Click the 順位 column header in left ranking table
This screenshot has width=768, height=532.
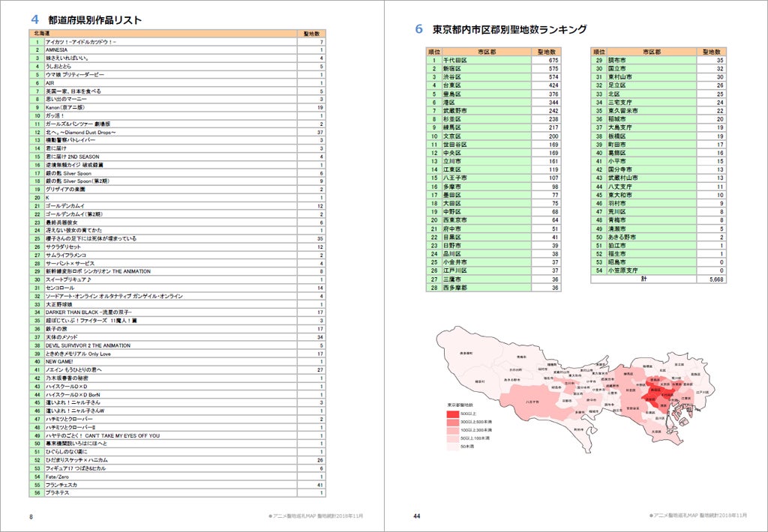433,51
